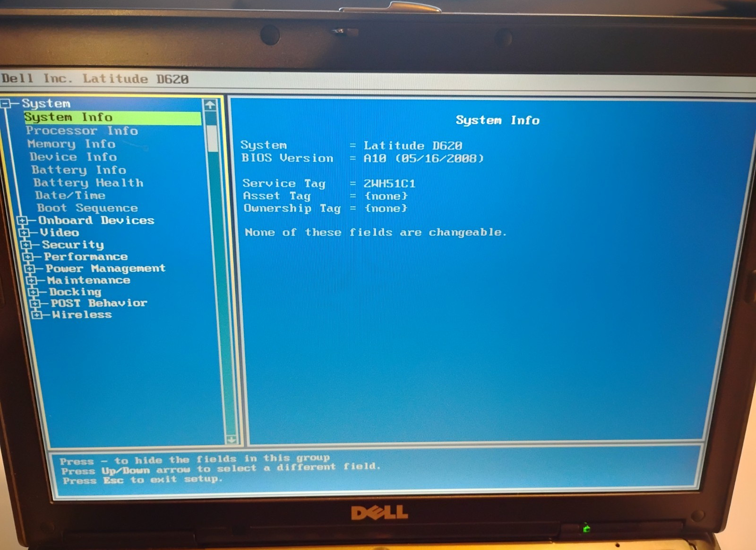The height and width of the screenshot is (550, 756).
Task: Expand the Security group
Action: point(26,245)
